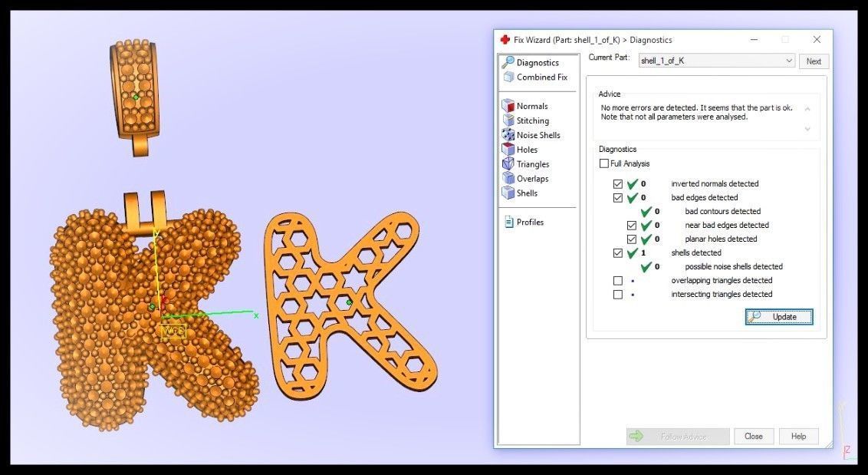This screenshot has width=868, height=475.
Task: Click the Profiles document icon
Action: (x=508, y=223)
